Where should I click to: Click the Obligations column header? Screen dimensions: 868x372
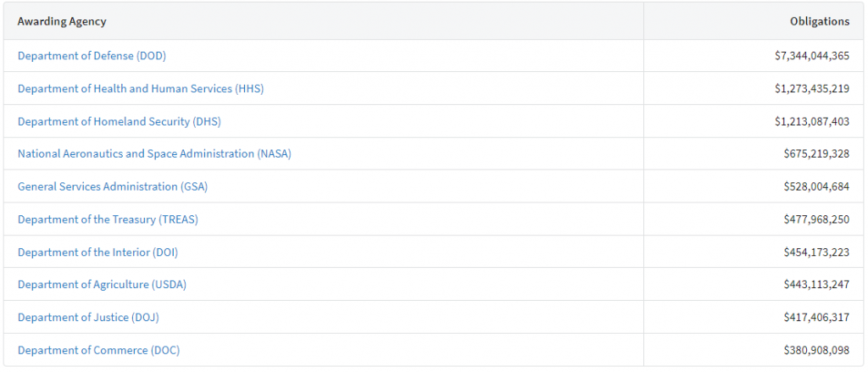[819, 21]
